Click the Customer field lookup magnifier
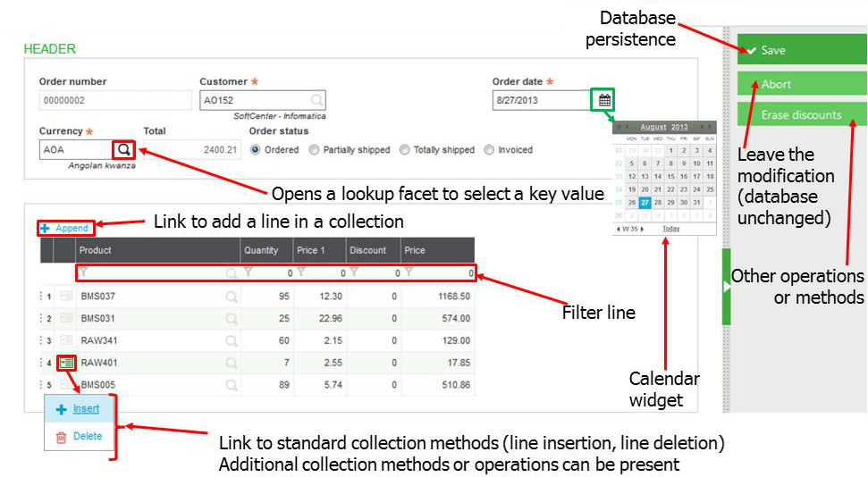This screenshot has height=477, width=868. 316,100
